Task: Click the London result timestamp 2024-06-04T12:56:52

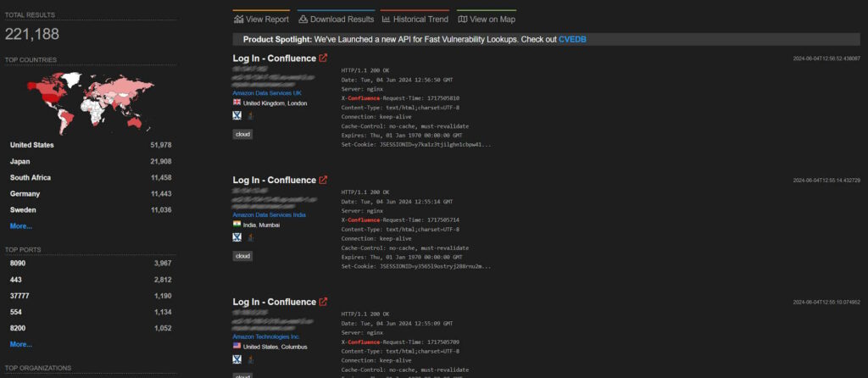Action: click(x=826, y=58)
